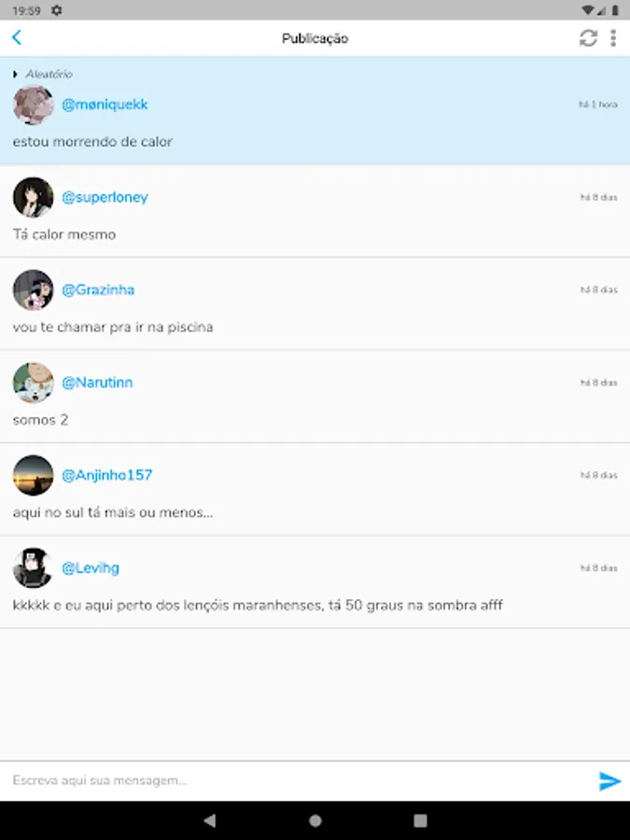
Task: Open the three-dot overflow menu
Action: click(x=613, y=38)
